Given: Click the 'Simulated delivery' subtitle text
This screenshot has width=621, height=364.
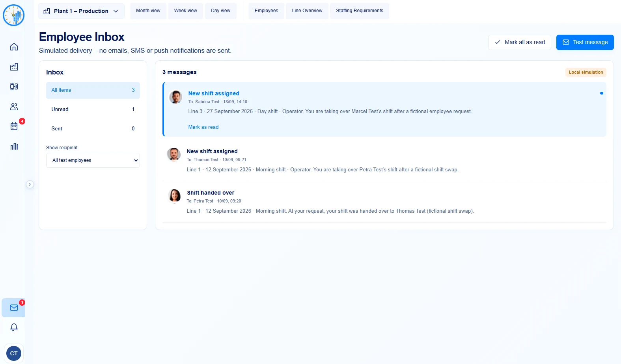Looking at the screenshot, I should pyautogui.click(x=135, y=51).
